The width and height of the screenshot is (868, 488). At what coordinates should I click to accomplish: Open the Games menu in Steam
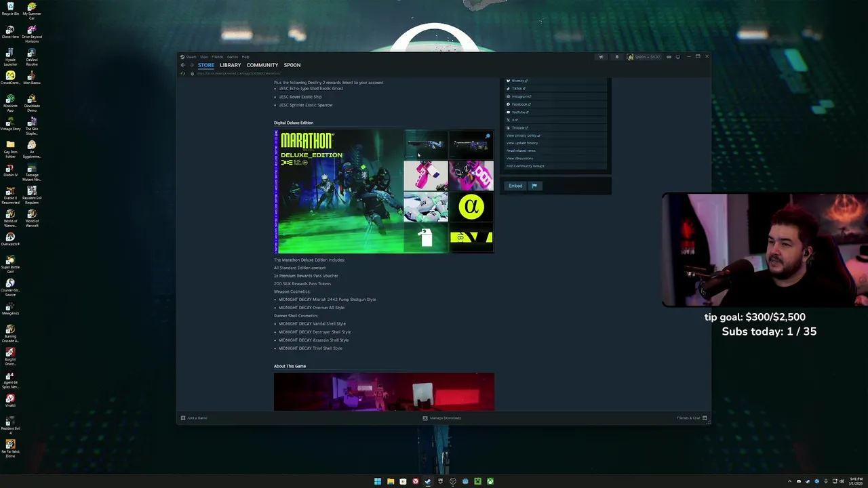(x=233, y=57)
